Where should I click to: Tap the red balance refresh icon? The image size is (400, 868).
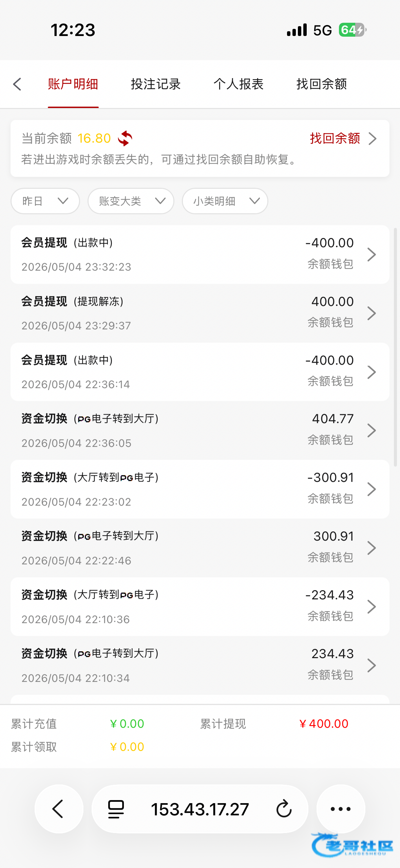pos(125,138)
